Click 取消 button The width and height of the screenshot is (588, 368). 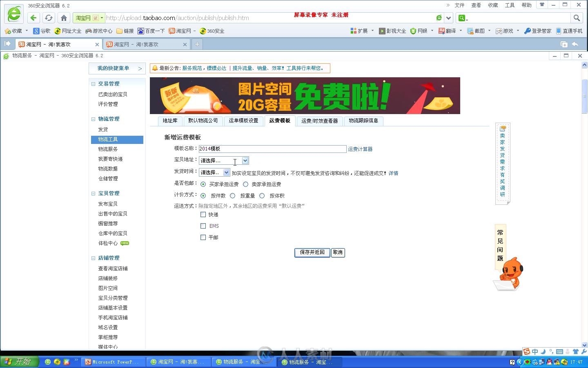pos(338,252)
